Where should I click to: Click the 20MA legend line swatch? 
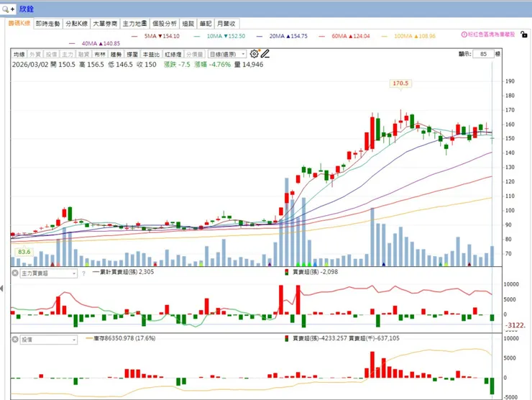[260, 36]
